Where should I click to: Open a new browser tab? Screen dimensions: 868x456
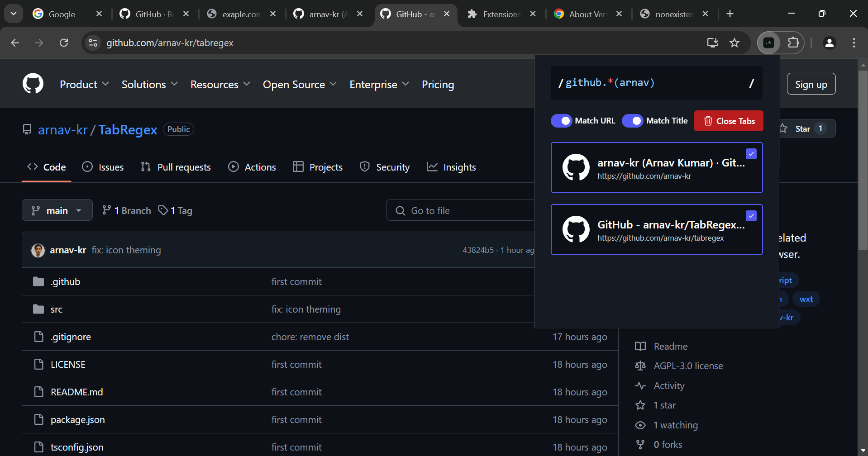[730, 14]
